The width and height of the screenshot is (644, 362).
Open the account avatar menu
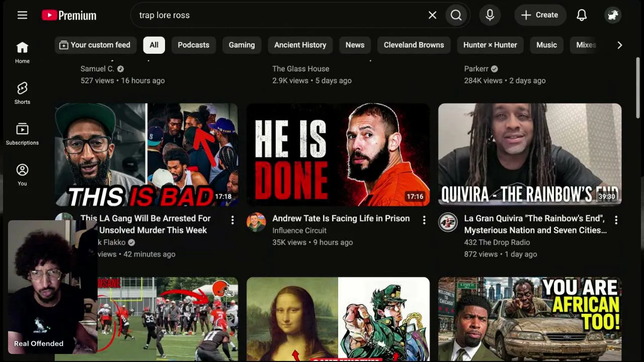pyautogui.click(x=613, y=15)
